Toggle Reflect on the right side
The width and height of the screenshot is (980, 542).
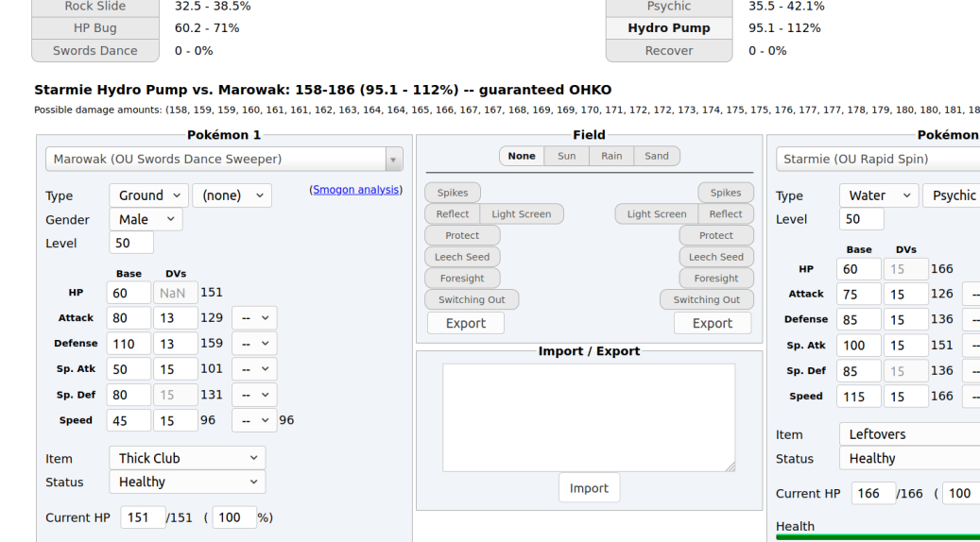pos(726,213)
